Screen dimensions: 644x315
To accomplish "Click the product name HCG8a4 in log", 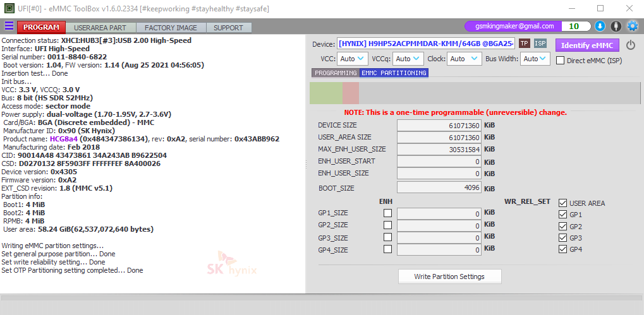I will click(64, 139).
